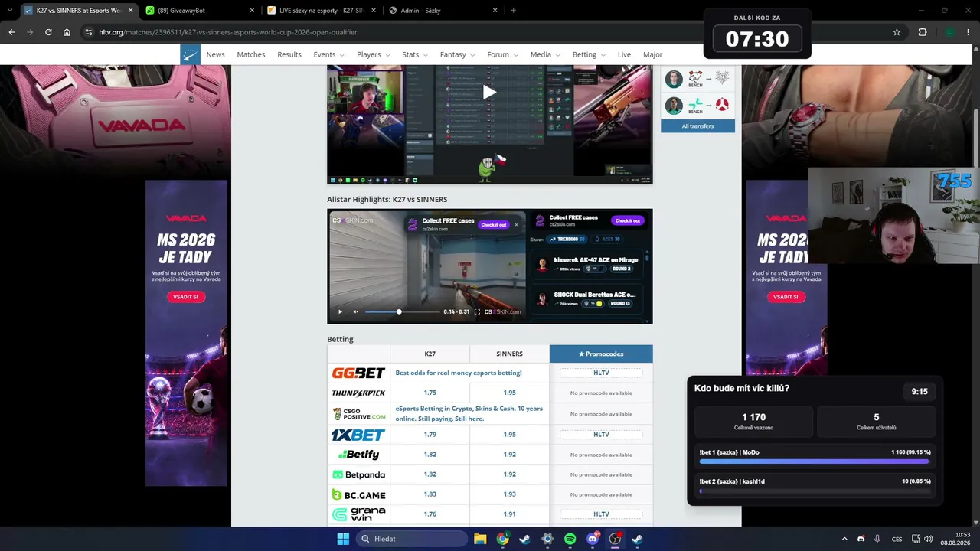Click VSADIT SI on left Vavada banner
This screenshot has width=980, height=551.
pyautogui.click(x=186, y=297)
